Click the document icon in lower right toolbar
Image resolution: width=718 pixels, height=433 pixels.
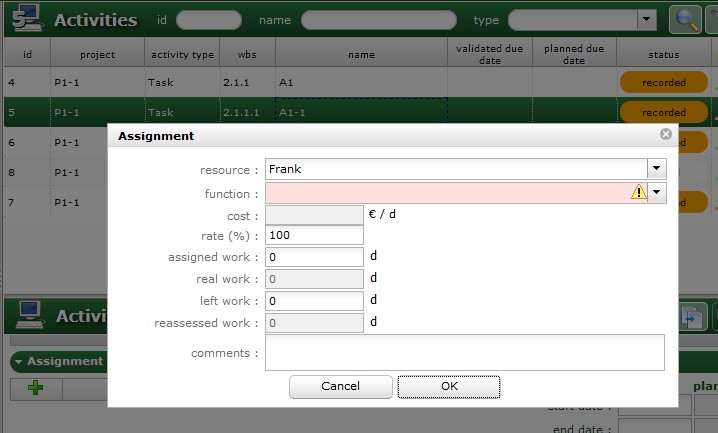click(693, 317)
